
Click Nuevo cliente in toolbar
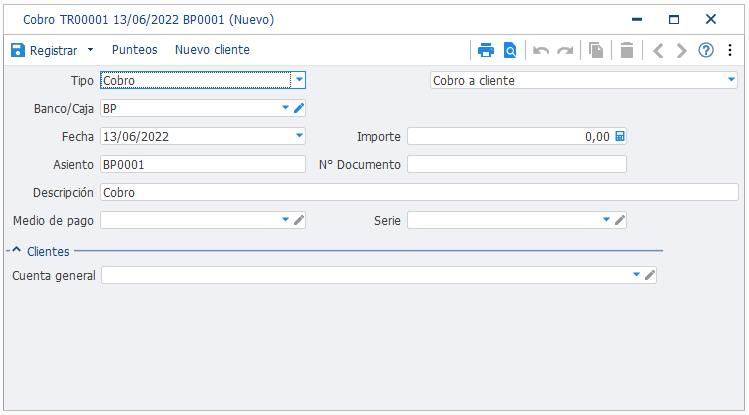coord(212,50)
